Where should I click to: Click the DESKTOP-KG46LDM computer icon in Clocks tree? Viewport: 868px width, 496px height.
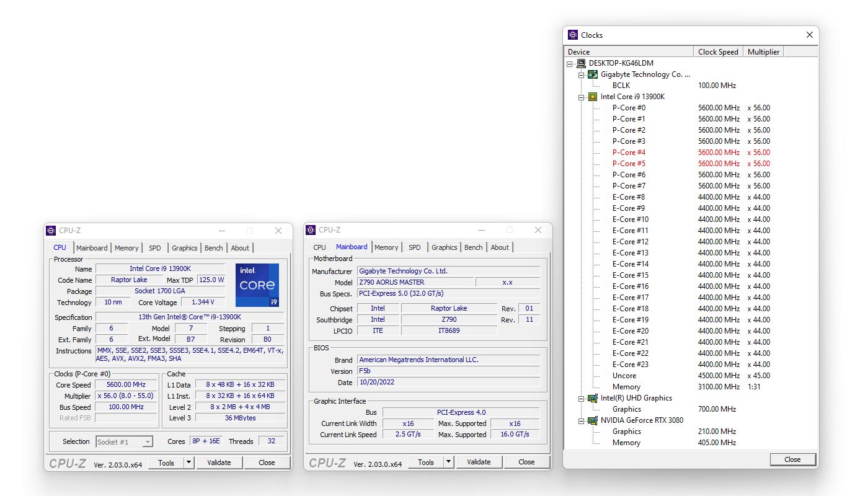[581, 63]
